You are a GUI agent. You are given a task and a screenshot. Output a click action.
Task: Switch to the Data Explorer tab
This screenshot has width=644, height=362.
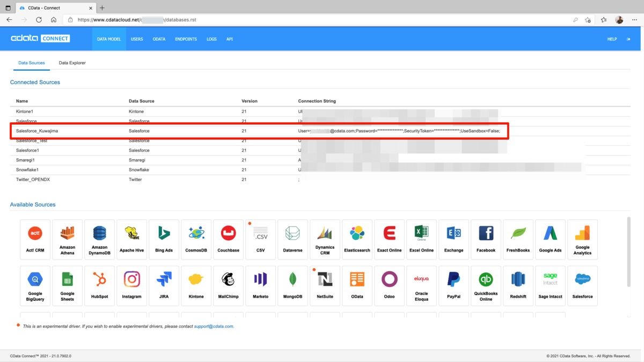coord(72,63)
